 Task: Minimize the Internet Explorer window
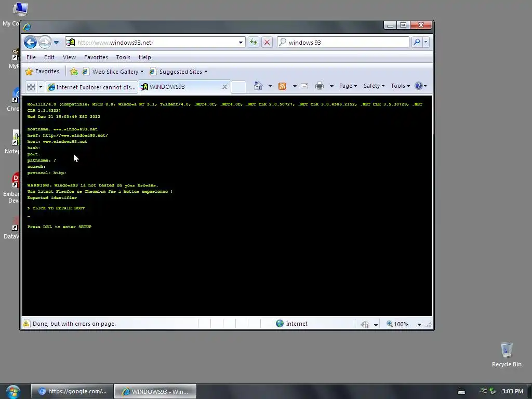pyautogui.click(x=390, y=25)
